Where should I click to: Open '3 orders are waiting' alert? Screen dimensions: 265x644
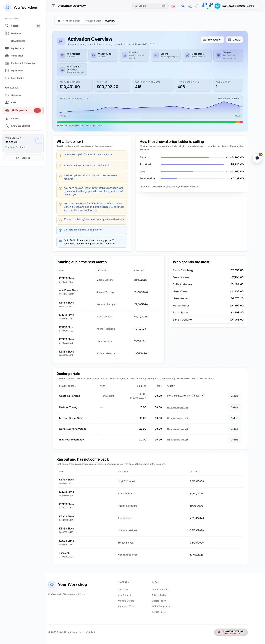(92, 230)
